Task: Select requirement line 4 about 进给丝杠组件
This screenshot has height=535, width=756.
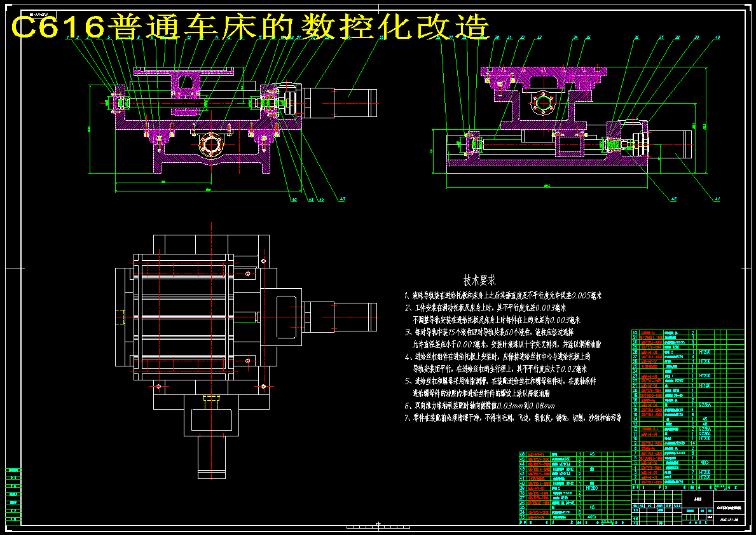Action: 497,357
